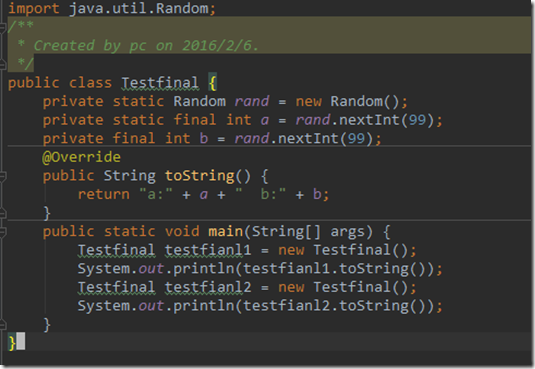Click the static final variable a in its declaration
The width and height of the screenshot is (535, 369).
265,120
